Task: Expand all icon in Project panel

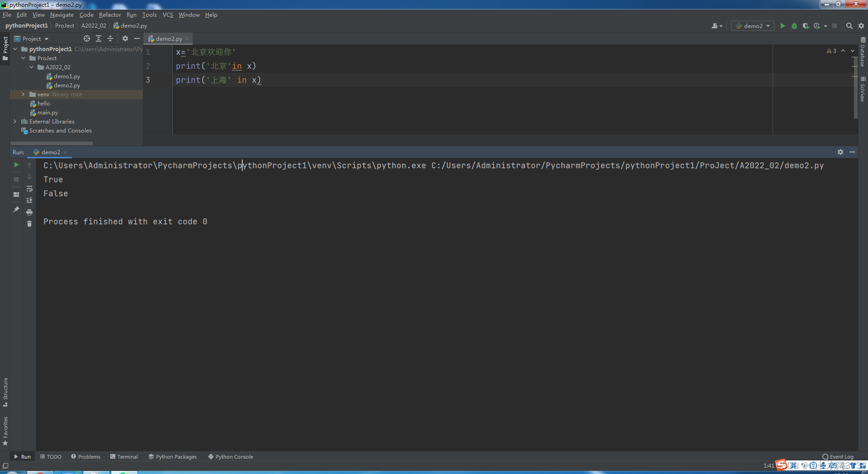Action: (x=99, y=38)
